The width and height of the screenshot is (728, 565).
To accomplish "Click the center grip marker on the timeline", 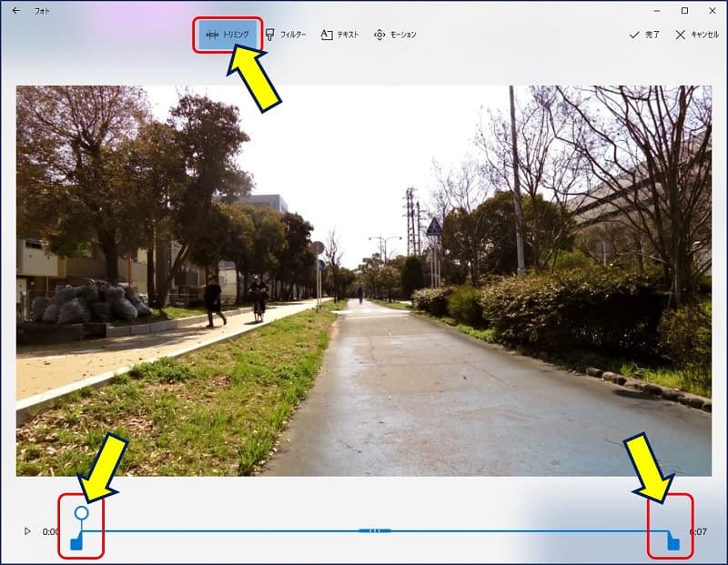I will pos(375,530).
